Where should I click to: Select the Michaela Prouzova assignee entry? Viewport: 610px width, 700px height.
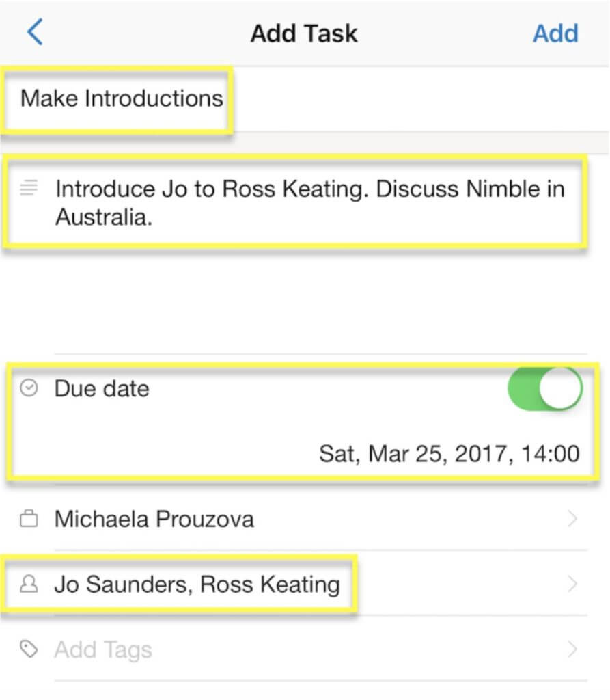[154, 520]
